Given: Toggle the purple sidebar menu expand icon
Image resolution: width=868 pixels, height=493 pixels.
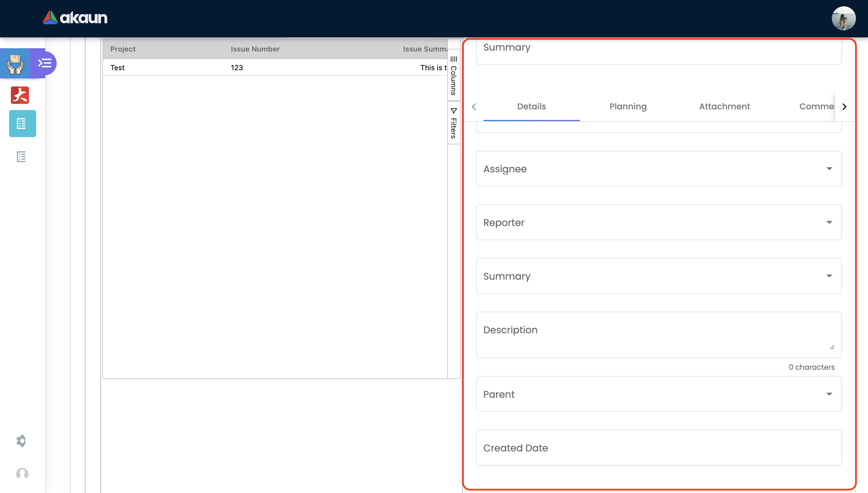Looking at the screenshot, I should pos(45,63).
